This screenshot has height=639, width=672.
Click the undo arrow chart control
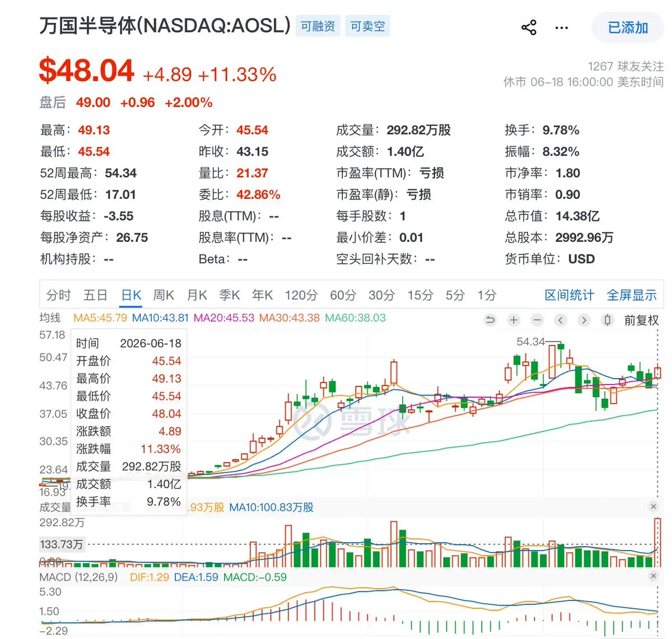click(x=490, y=320)
